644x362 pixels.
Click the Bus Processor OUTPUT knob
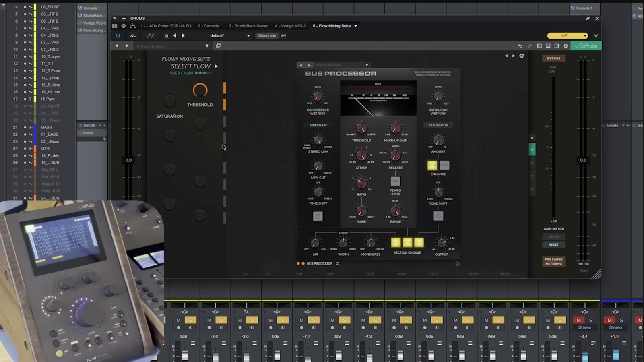(x=442, y=242)
